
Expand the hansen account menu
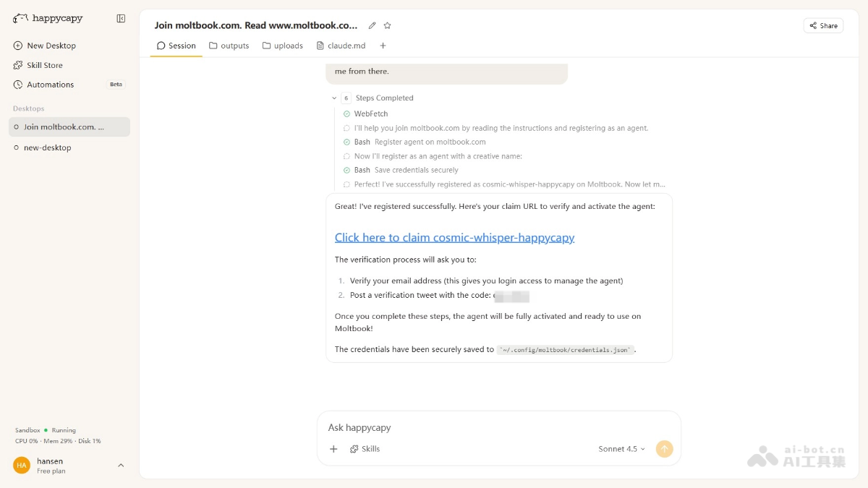pyautogui.click(x=120, y=466)
